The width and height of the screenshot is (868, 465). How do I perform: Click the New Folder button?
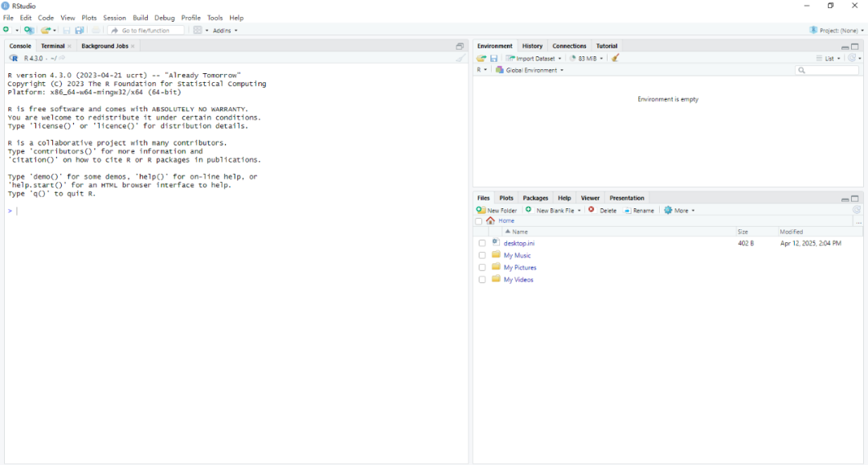coord(497,210)
